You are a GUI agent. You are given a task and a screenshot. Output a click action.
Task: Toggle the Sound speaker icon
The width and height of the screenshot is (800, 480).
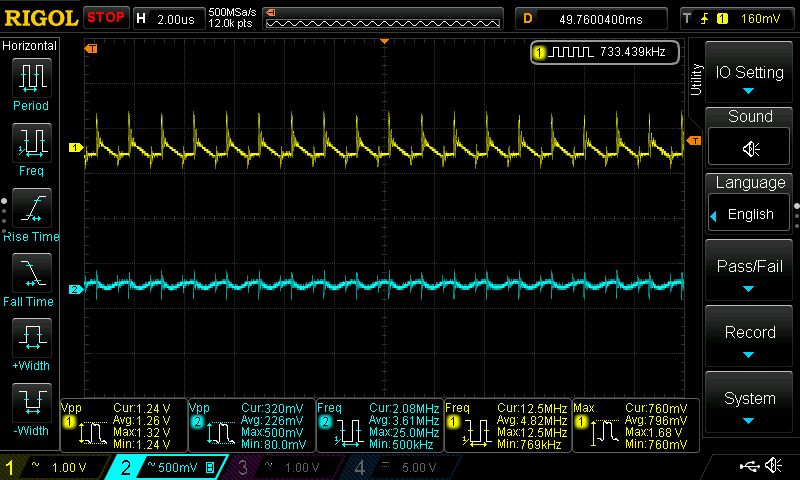click(749, 148)
